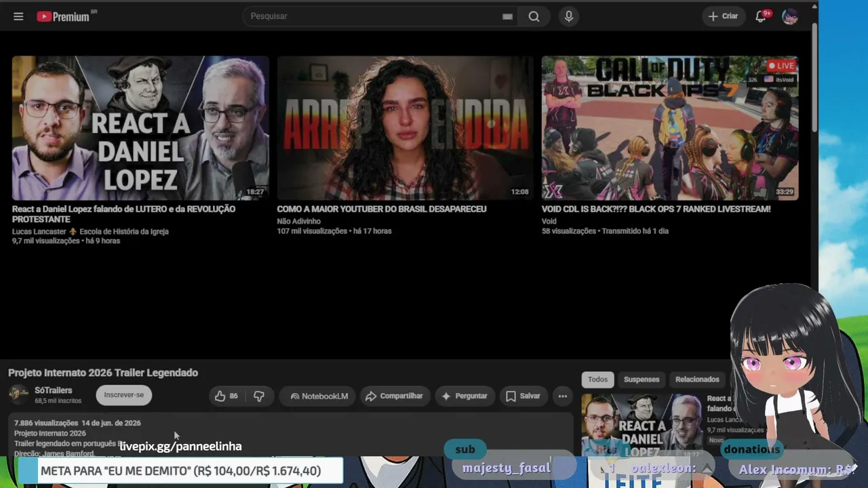Open title VOID CDL IS BACK livestream

656,209
